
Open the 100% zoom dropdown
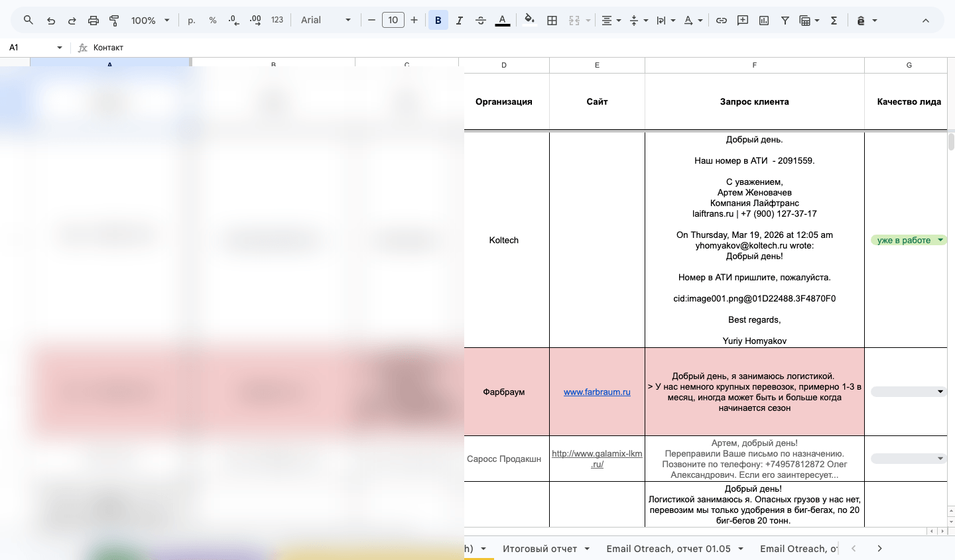click(x=151, y=21)
